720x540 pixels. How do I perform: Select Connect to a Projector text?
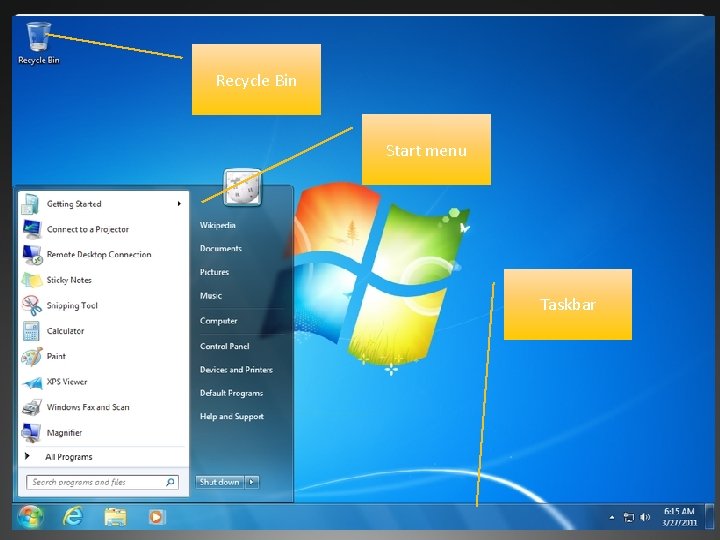pyautogui.click(x=88, y=229)
